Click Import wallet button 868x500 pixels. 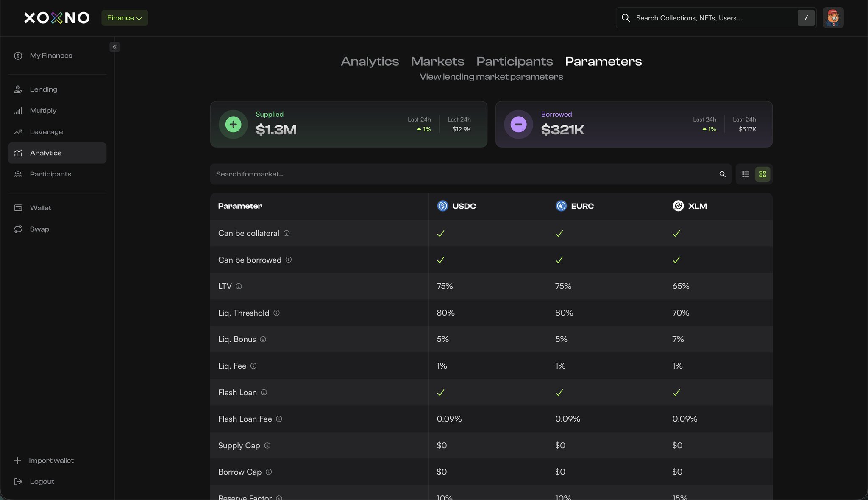click(51, 461)
